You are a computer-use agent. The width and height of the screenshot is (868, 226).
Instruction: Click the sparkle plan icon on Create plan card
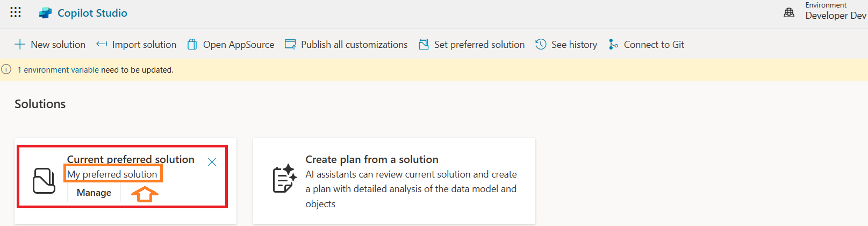[284, 179]
